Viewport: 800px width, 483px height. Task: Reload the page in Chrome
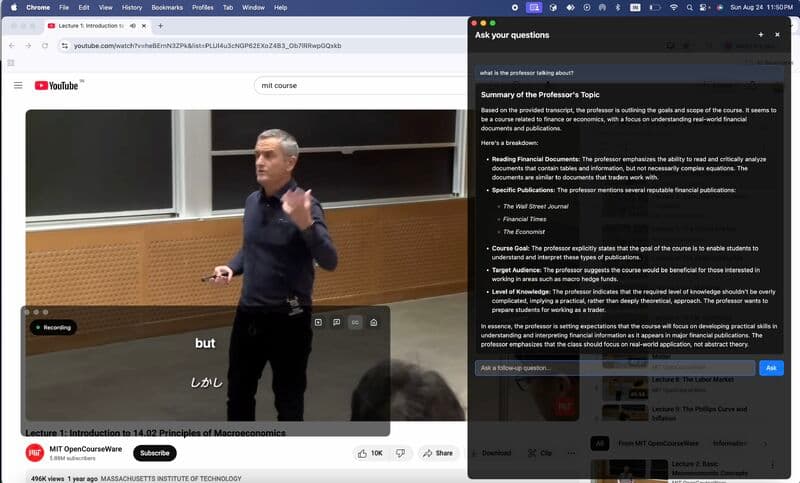pyautogui.click(x=45, y=46)
